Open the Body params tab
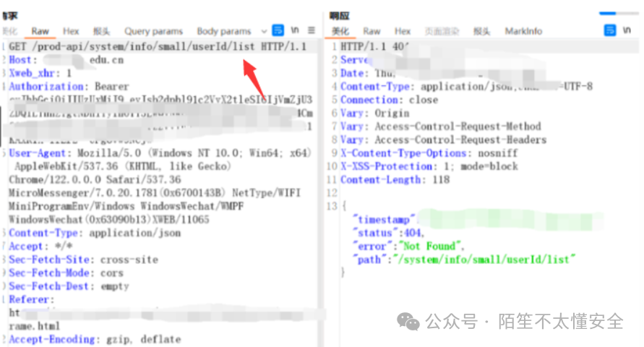 click(x=224, y=31)
